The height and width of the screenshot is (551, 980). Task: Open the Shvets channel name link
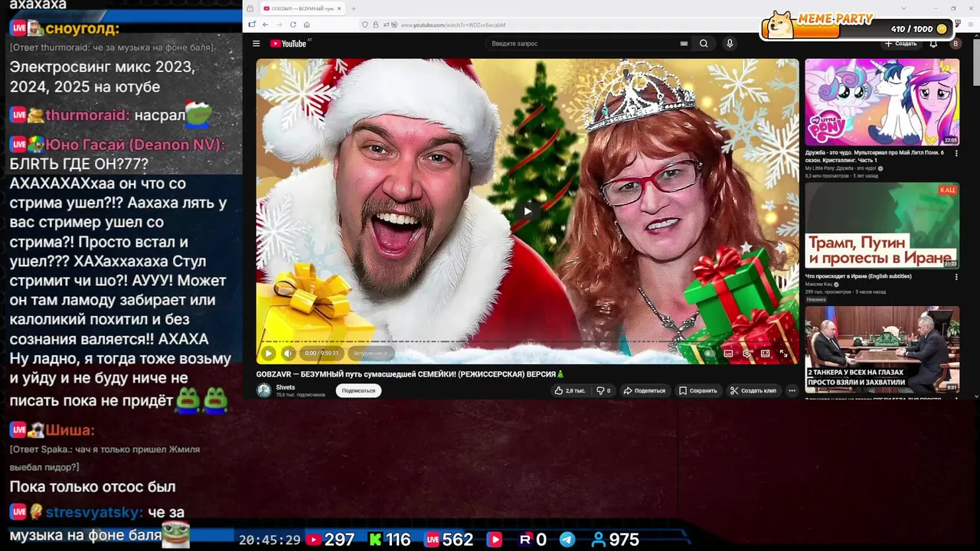[286, 387]
